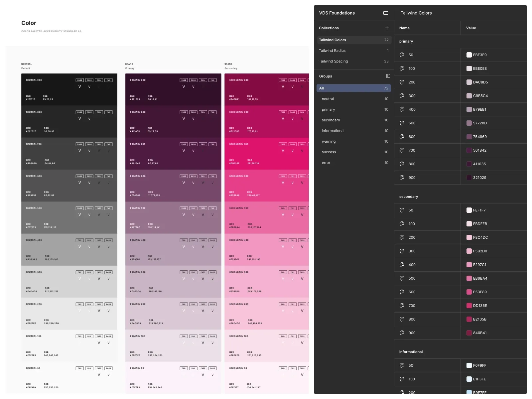
Task: Click the Primary 900 color card
Action: pyautogui.click(x=173, y=89)
